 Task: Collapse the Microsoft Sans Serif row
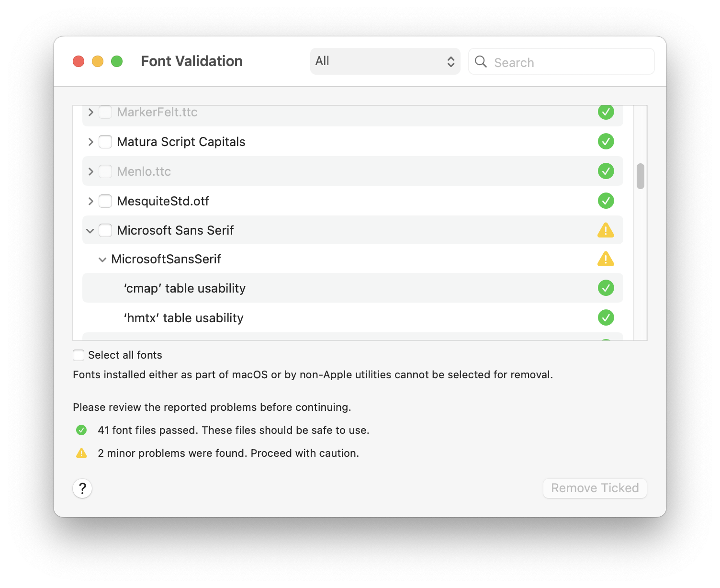click(x=90, y=231)
